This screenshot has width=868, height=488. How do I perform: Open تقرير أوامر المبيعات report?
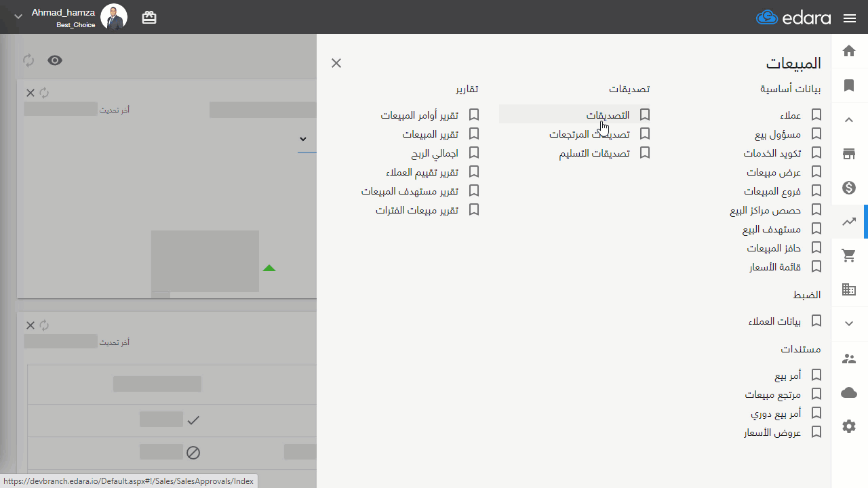click(419, 116)
